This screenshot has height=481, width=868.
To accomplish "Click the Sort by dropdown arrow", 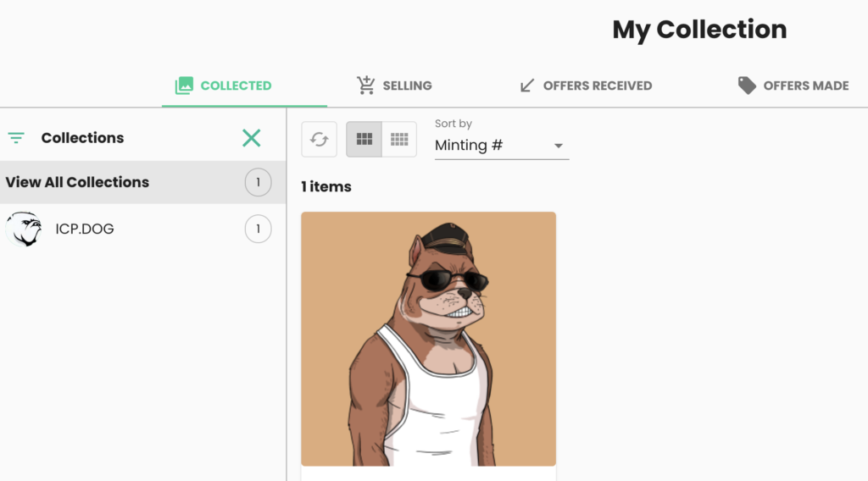I will click(558, 146).
